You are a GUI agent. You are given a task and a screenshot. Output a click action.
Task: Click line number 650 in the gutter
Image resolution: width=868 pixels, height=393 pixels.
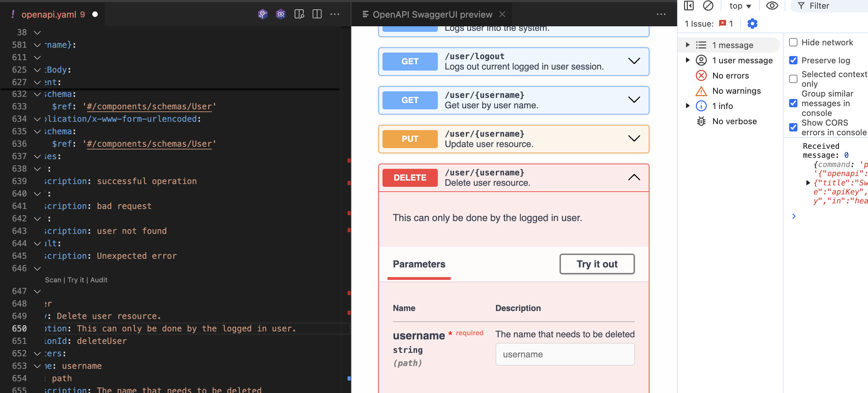[19, 329]
